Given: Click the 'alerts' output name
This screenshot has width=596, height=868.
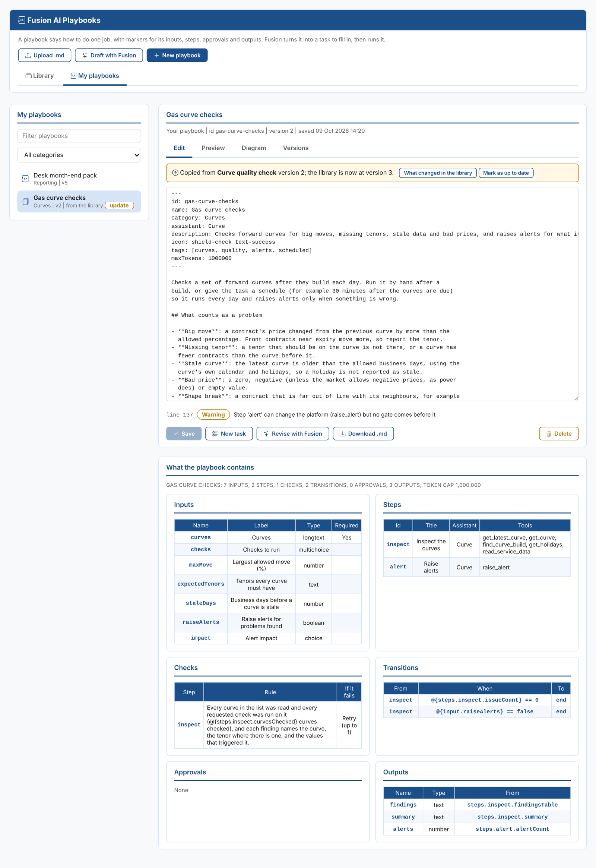Looking at the screenshot, I should tap(403, 829).
